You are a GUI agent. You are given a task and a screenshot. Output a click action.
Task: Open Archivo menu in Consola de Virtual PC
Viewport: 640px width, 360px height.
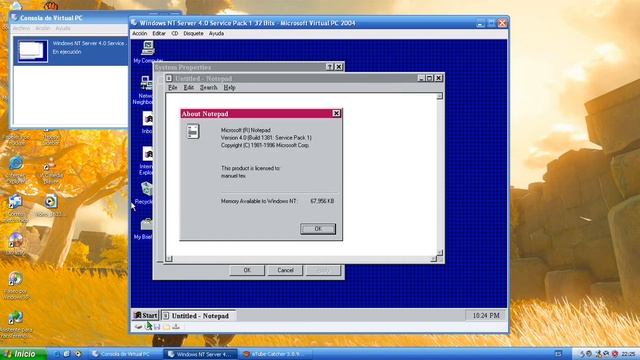[21, 29]
